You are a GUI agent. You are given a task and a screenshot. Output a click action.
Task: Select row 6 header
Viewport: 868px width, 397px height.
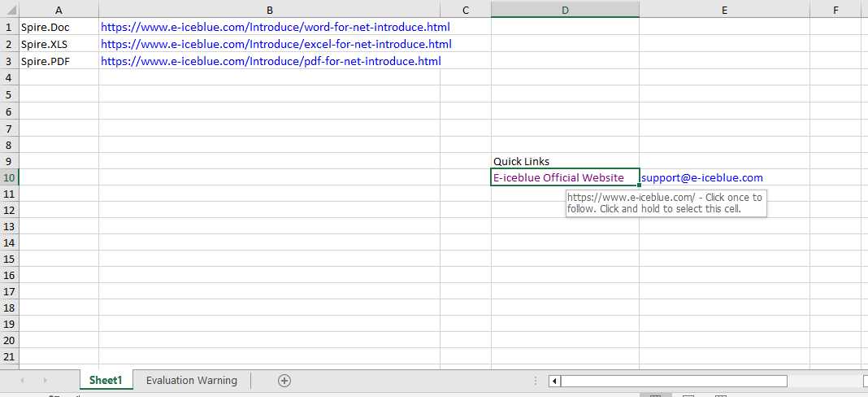(9, 111)
